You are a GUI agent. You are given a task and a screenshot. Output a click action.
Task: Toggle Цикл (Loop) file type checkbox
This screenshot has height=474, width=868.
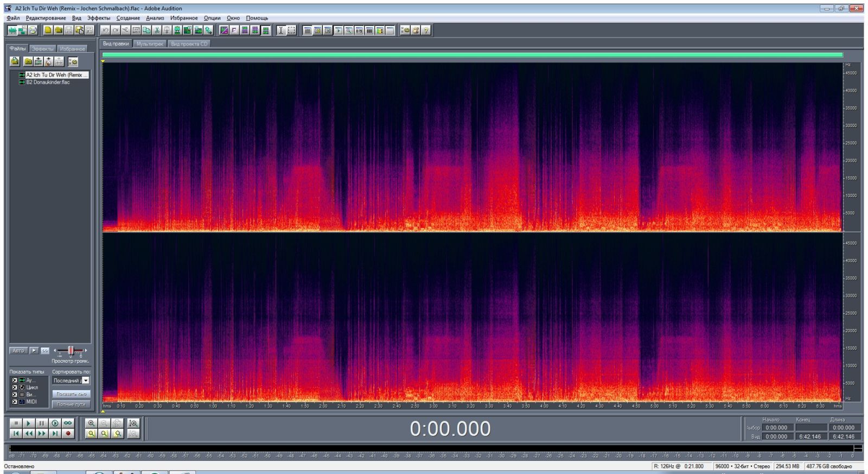click(x=15, y=387)
